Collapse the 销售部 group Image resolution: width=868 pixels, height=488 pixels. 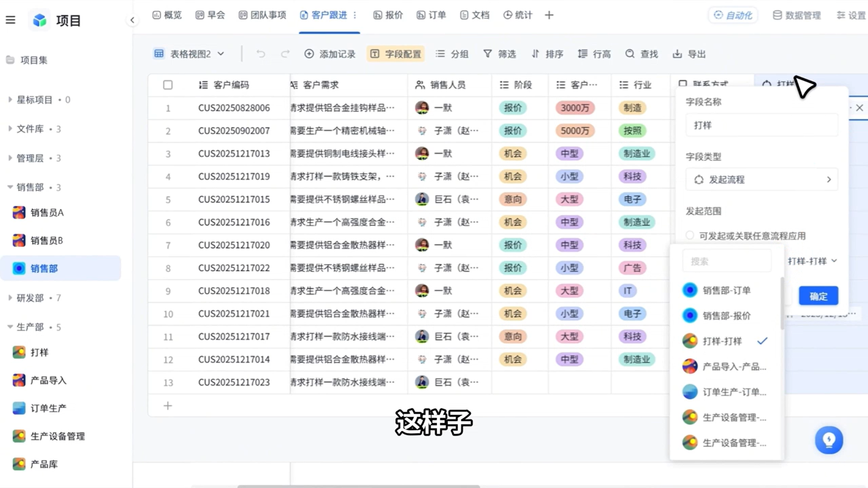pos(10,187)
